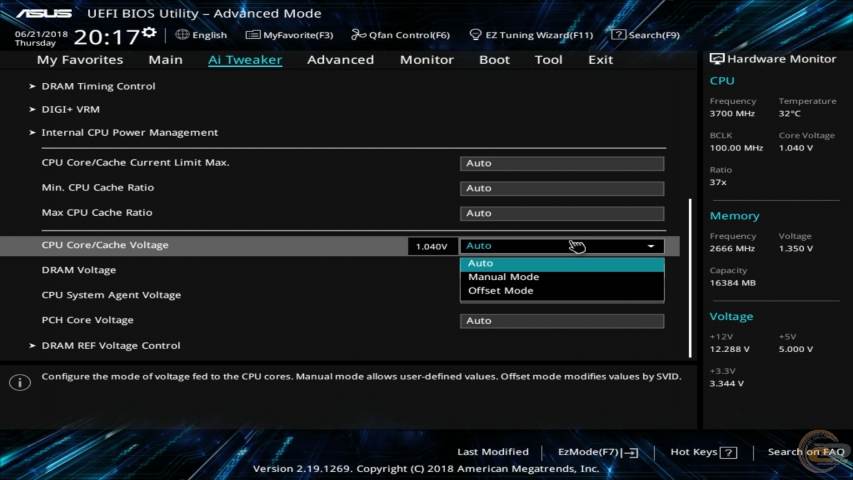This screenshot has width=853, height=480.
Task: Click the Max CPU Cache Ratio field
Action: tap(562, 213)
